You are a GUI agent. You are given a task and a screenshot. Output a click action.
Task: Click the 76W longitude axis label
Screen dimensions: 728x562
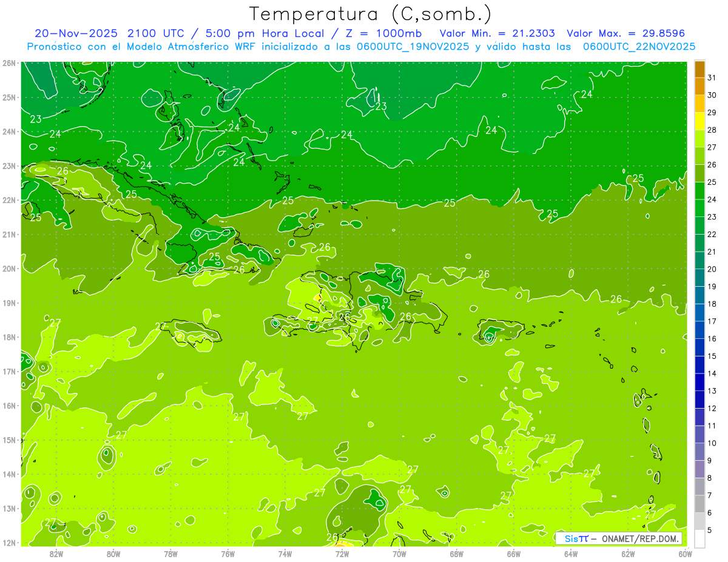coord(227,554)
